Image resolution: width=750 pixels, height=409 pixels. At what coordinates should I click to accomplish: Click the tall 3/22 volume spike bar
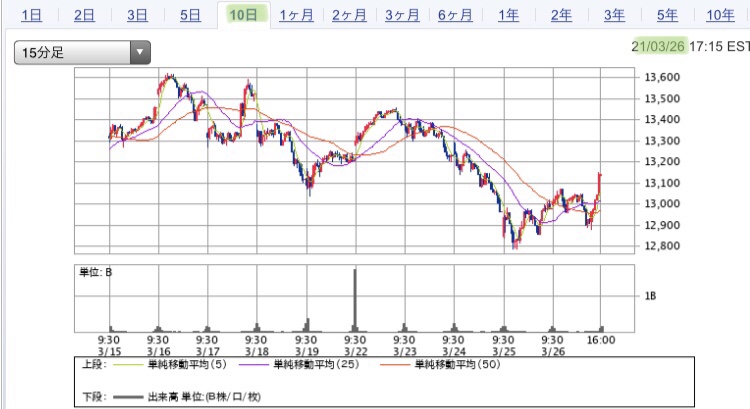click(x=355, y=299)
